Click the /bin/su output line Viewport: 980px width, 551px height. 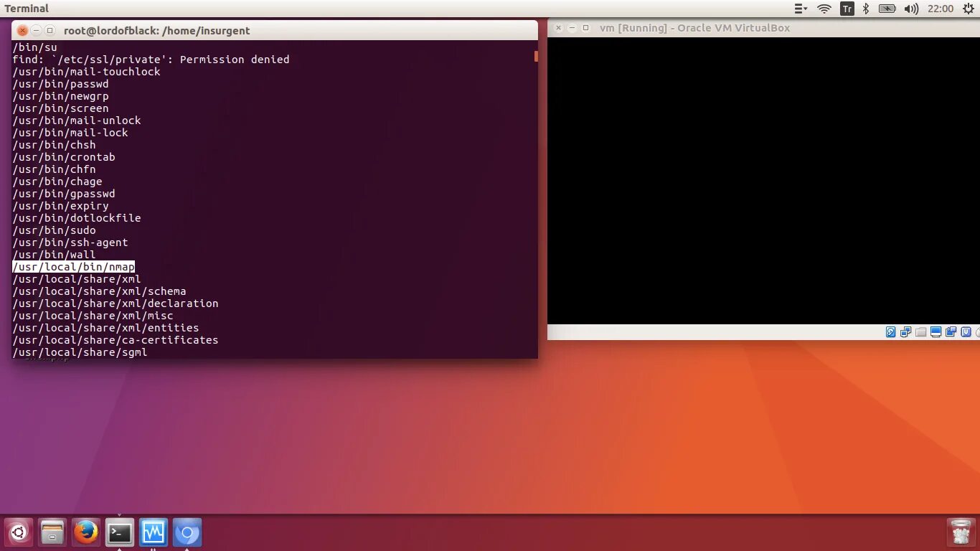click(34, 47)
